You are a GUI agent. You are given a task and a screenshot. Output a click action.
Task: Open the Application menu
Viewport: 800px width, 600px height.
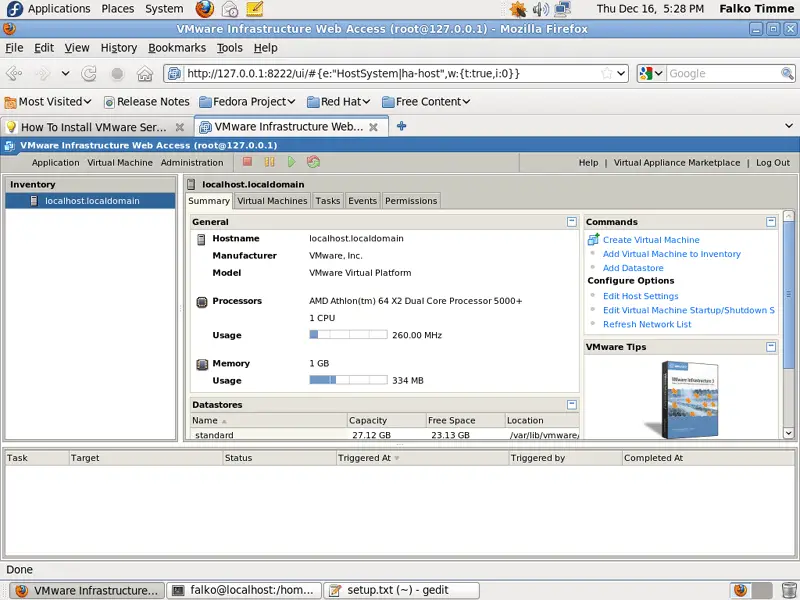pos(56,162)
